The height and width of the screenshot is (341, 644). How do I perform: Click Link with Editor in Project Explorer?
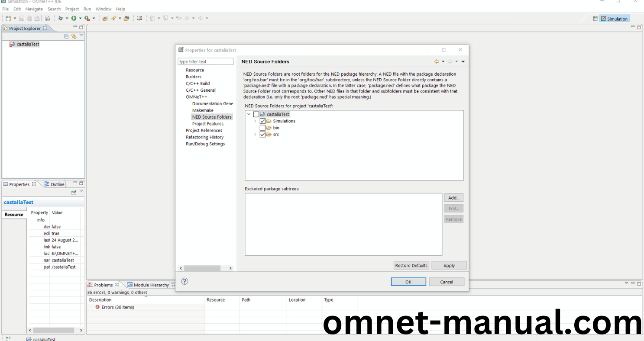[x=74, y=36]
